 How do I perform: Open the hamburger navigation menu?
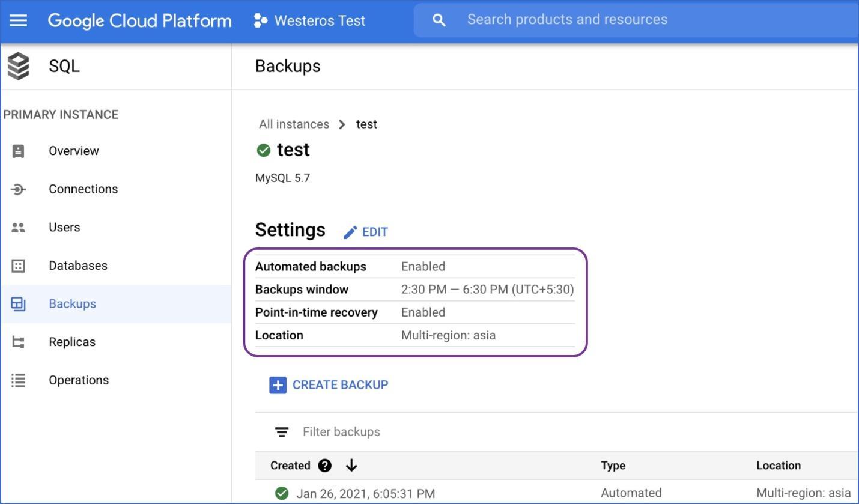pyautogui.click(x=18, y=20)
